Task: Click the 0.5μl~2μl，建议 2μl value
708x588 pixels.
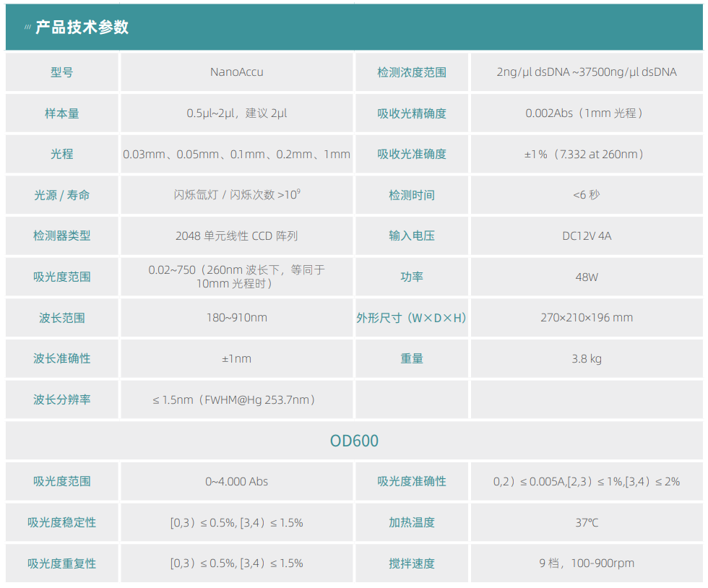Action: (237, 113)
